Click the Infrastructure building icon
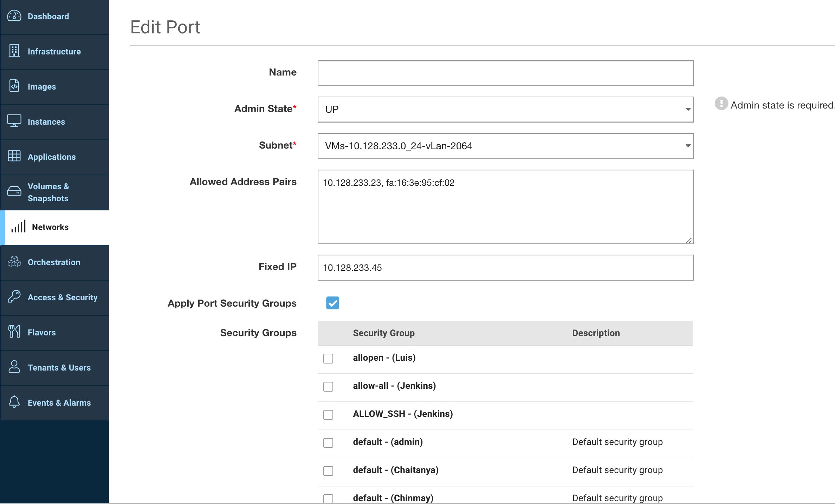835x504 pixels. 14,51
